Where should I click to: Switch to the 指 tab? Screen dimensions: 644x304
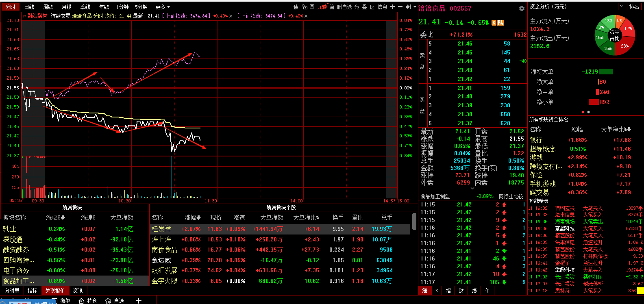(448, 291)
